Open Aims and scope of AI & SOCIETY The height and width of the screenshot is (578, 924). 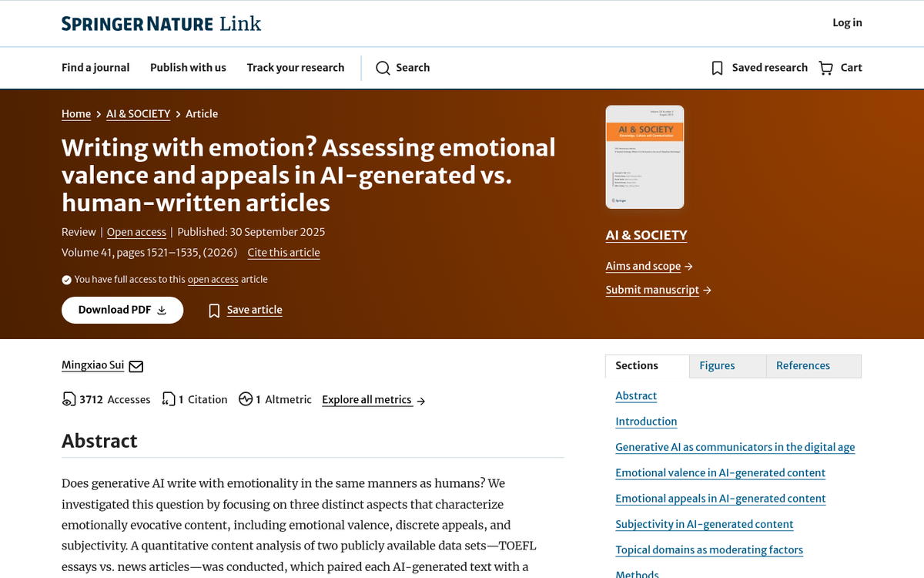(643, 266)
